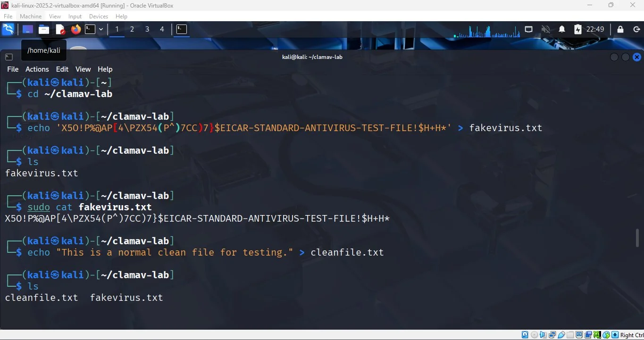Switch to workspace 1

pos(117,29)
